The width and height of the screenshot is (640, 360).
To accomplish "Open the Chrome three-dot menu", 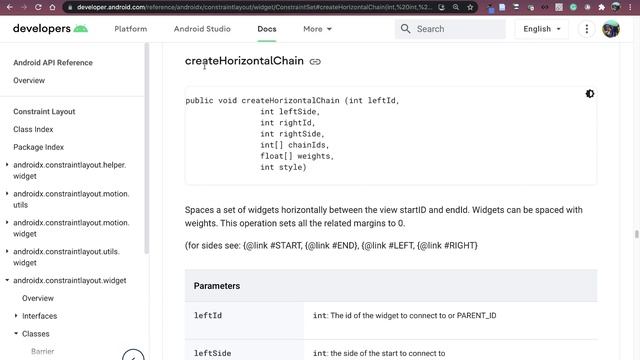I will pyautogui.click(x=630, y=7).
